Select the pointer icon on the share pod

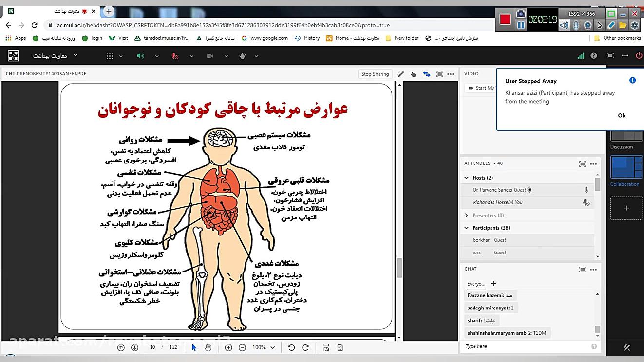pyautogui.click(x=413, y=74)
